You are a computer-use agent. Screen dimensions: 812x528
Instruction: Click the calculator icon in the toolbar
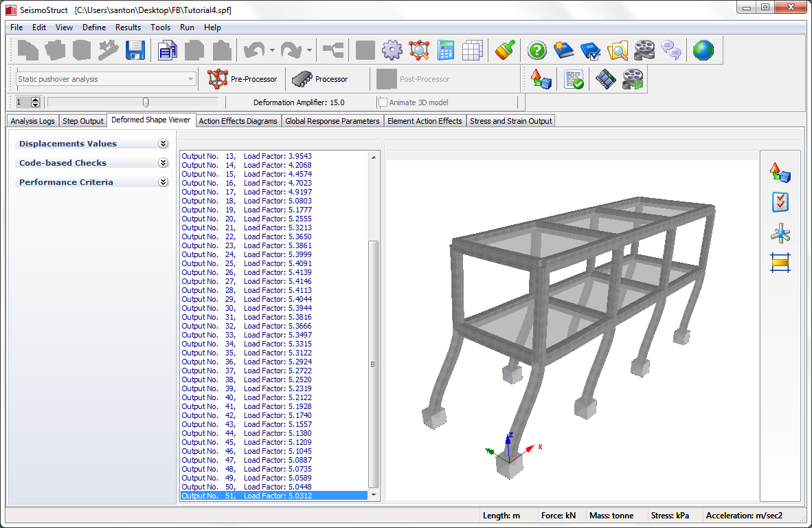tap(446, 50)
